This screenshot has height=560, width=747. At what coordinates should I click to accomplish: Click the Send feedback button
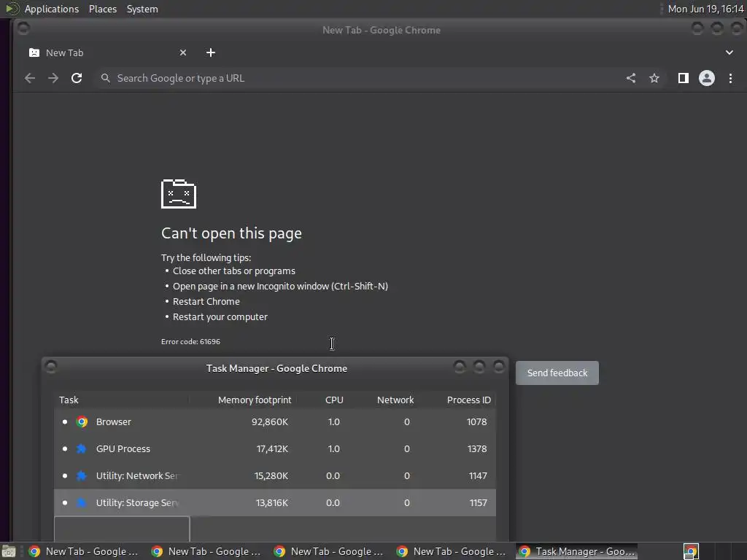[557, 373]
